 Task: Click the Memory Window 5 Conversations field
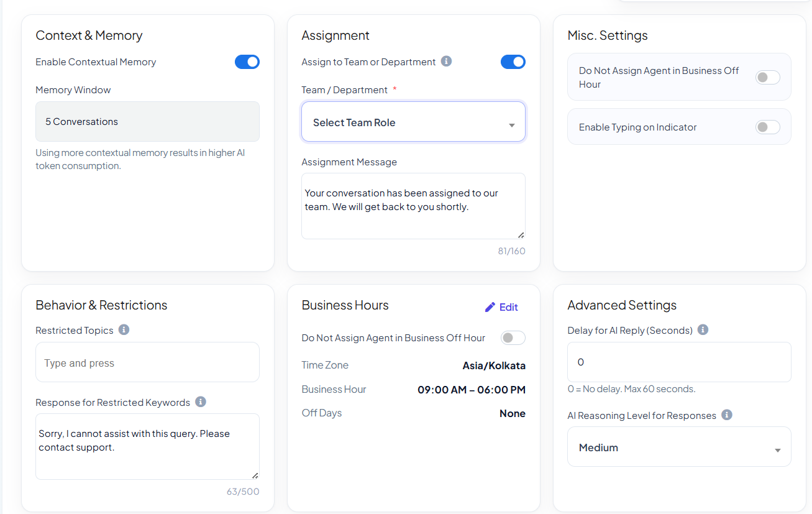tap(147, 121)
